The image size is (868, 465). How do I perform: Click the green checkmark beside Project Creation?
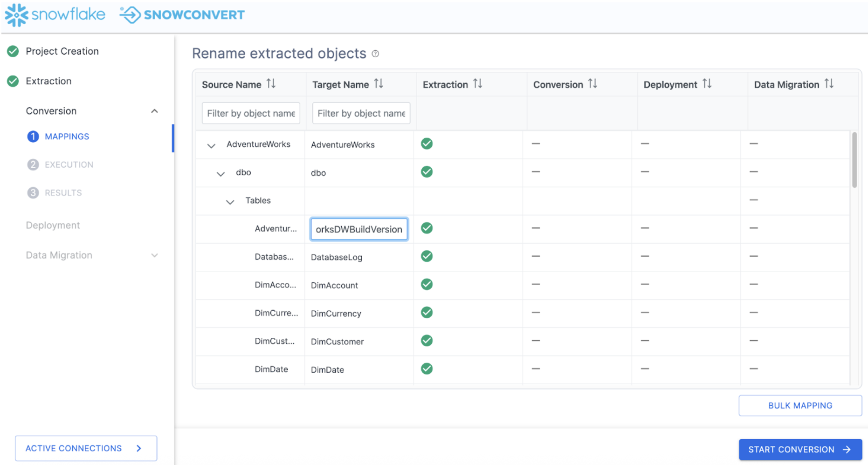point(13,51)
